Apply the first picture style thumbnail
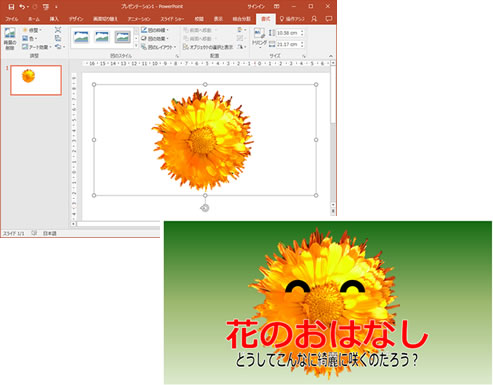 pyautogui.click(x=81, y=37)
